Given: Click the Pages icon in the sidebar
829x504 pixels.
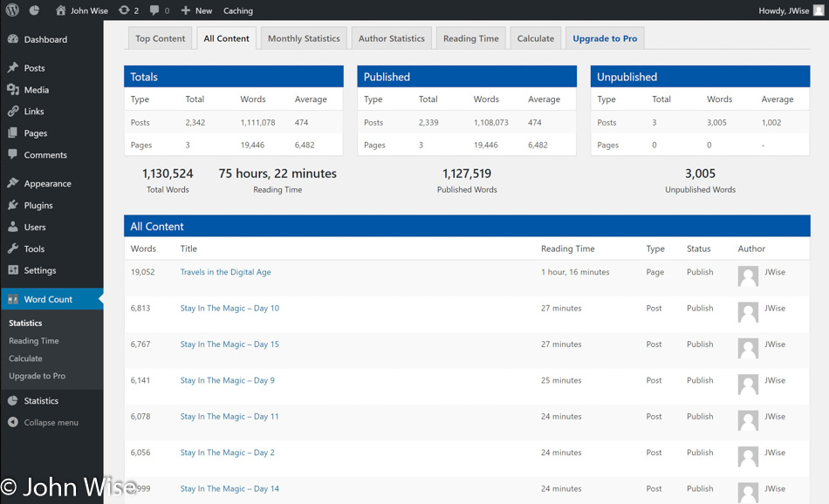Looking at the screenshot, I should (13, 133).
